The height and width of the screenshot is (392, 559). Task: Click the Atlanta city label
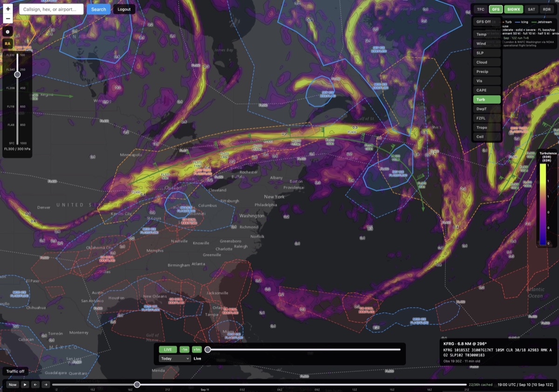tap(198, 264)
